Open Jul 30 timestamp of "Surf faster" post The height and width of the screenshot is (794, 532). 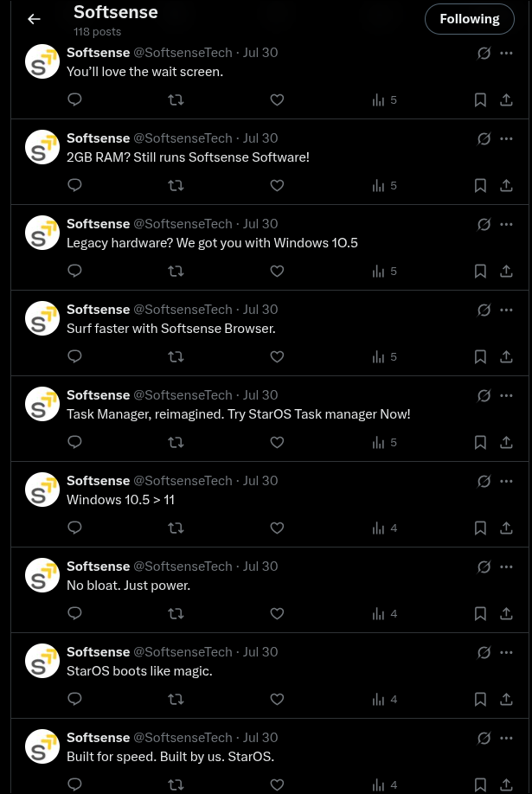260,310
